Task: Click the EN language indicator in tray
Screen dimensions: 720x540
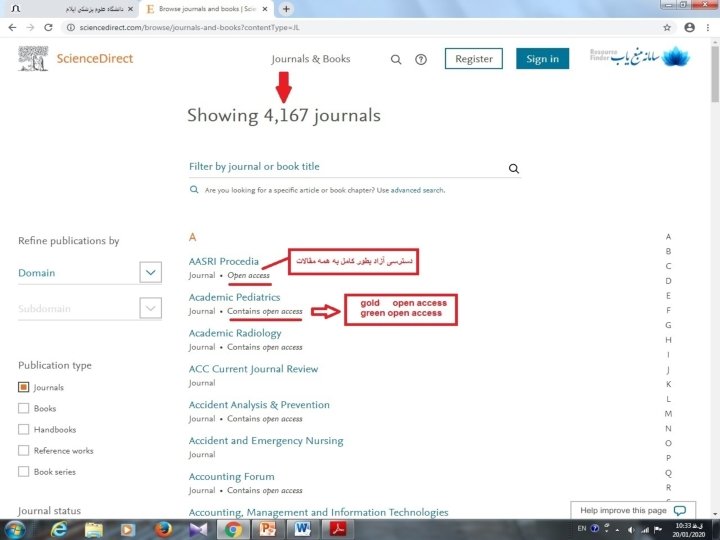Action: [582, 529]
